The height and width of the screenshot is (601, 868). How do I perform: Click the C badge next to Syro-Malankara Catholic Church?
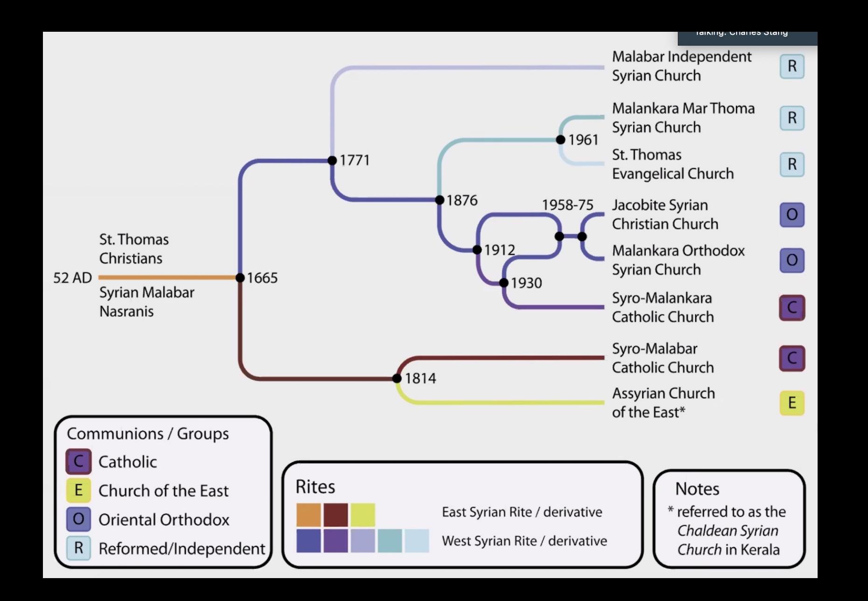pos(791,308)
